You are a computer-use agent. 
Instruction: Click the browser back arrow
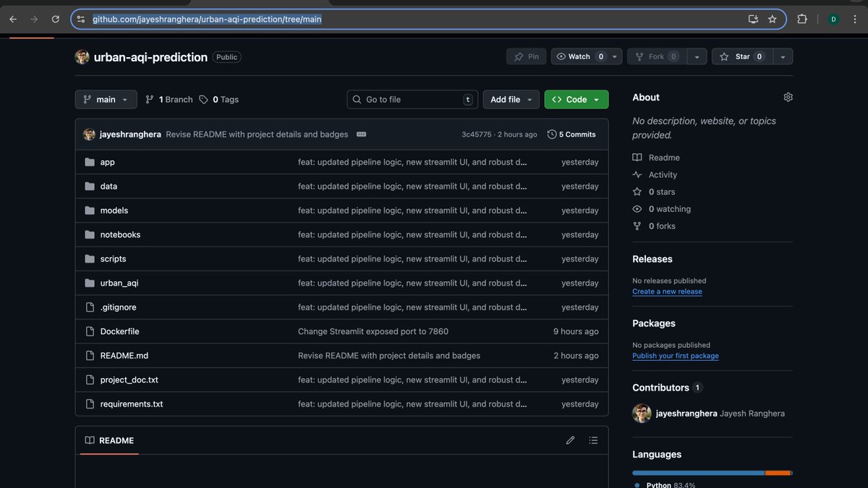13,20
